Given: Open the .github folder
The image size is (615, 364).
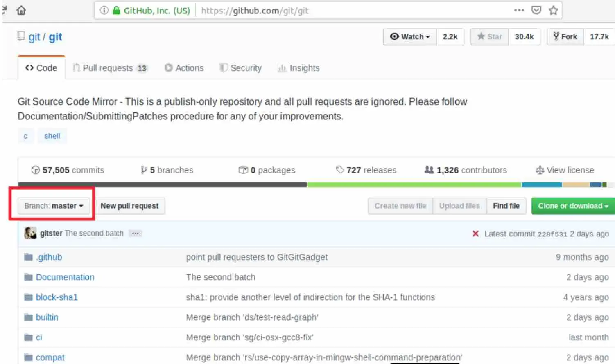Looking at the screenshot, I should pos(49,257).
